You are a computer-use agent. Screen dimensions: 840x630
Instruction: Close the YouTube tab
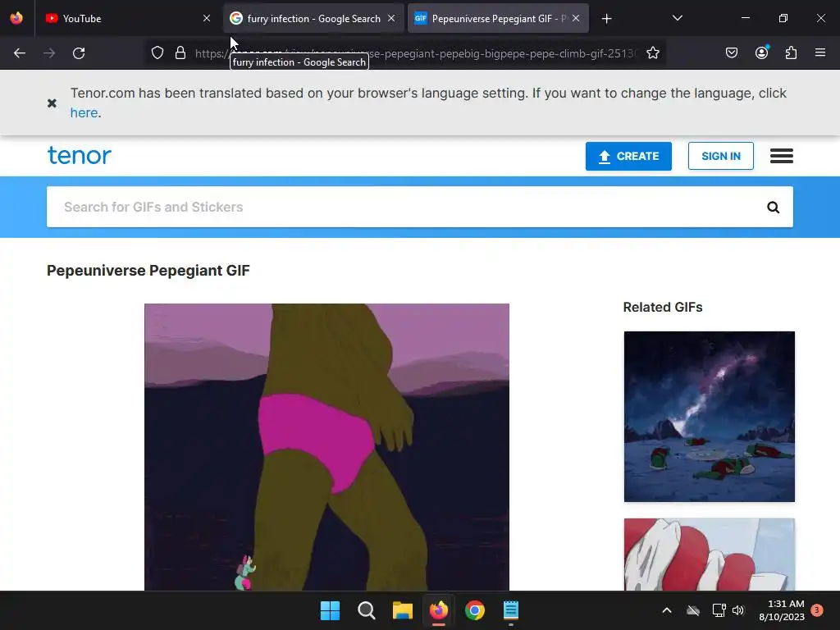(206, 18)
